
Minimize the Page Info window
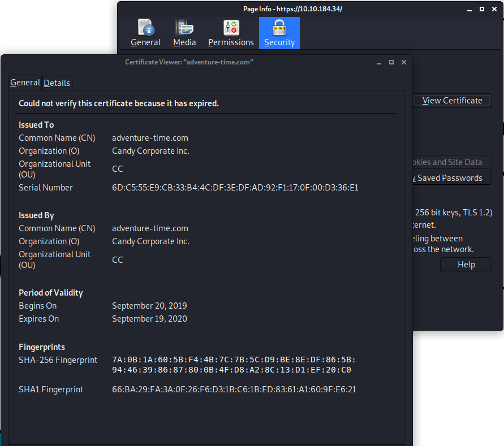click(x=469, y=9)
